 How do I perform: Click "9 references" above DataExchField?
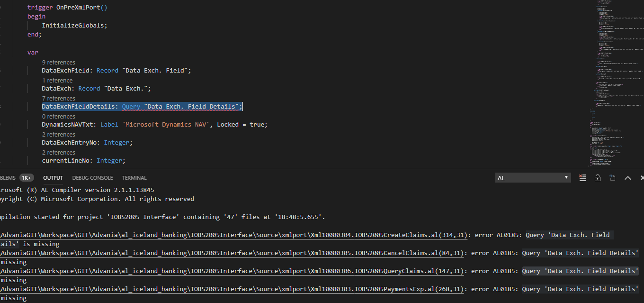[x=58, y=62]
